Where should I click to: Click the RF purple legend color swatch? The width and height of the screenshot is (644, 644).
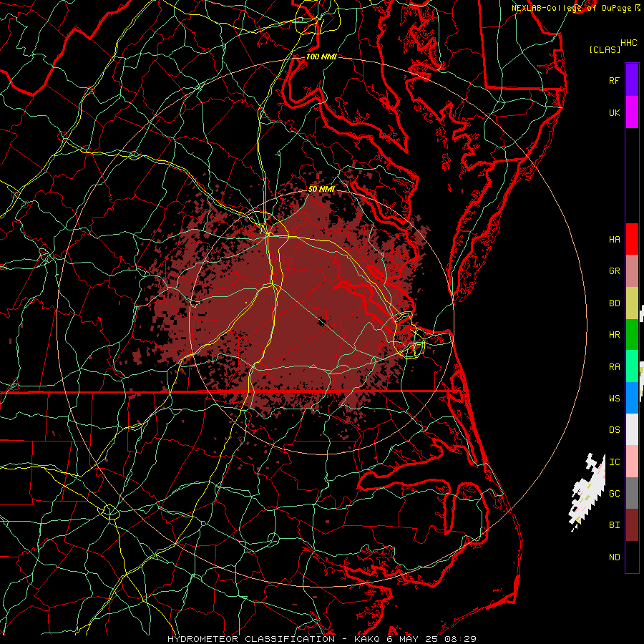(x=632, y=80)
